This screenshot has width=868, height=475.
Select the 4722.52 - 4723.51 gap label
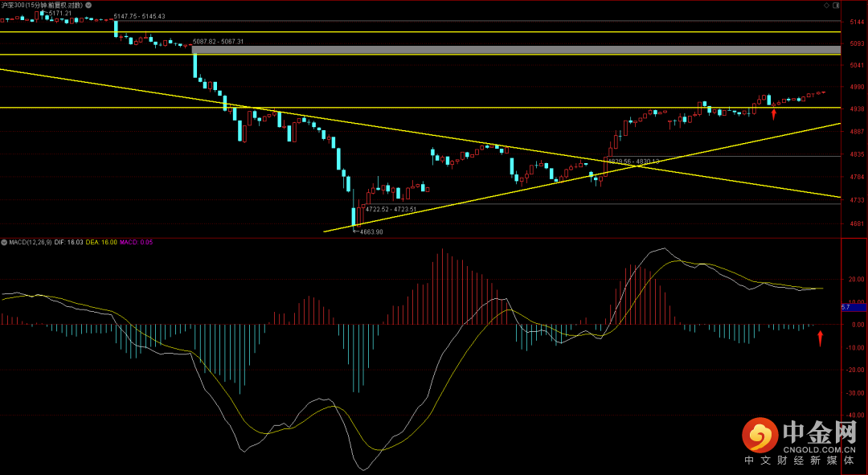391,209
